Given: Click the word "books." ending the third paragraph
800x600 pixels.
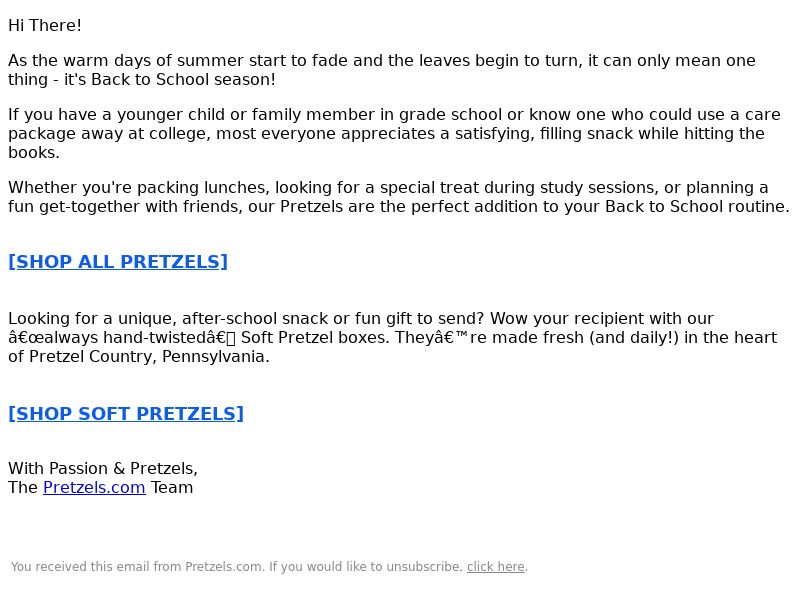Looking at the screenshot, I should tap(34, 153).
